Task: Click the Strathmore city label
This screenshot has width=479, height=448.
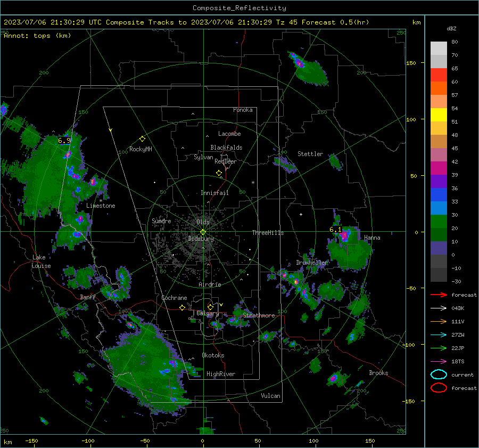Action: (x=259, y=315)
